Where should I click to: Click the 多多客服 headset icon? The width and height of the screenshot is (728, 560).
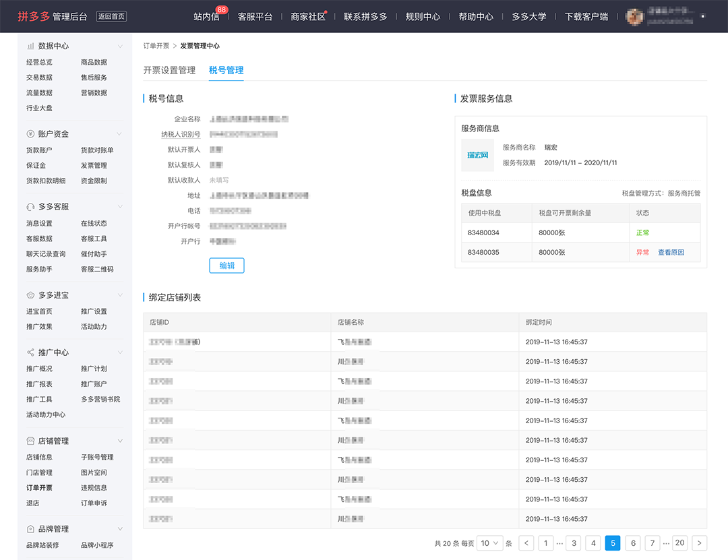pos(30,207)
